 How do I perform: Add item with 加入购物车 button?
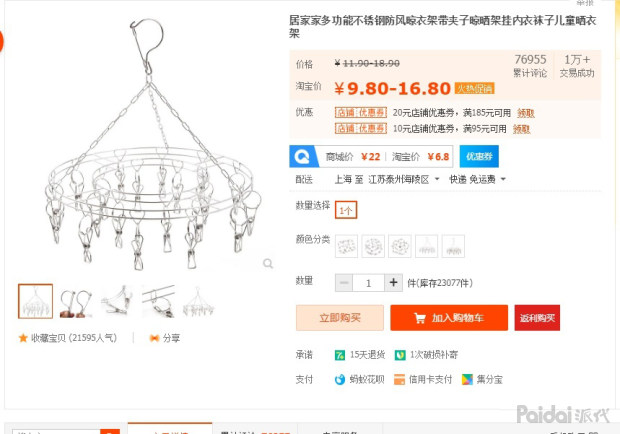coord(449,318)
